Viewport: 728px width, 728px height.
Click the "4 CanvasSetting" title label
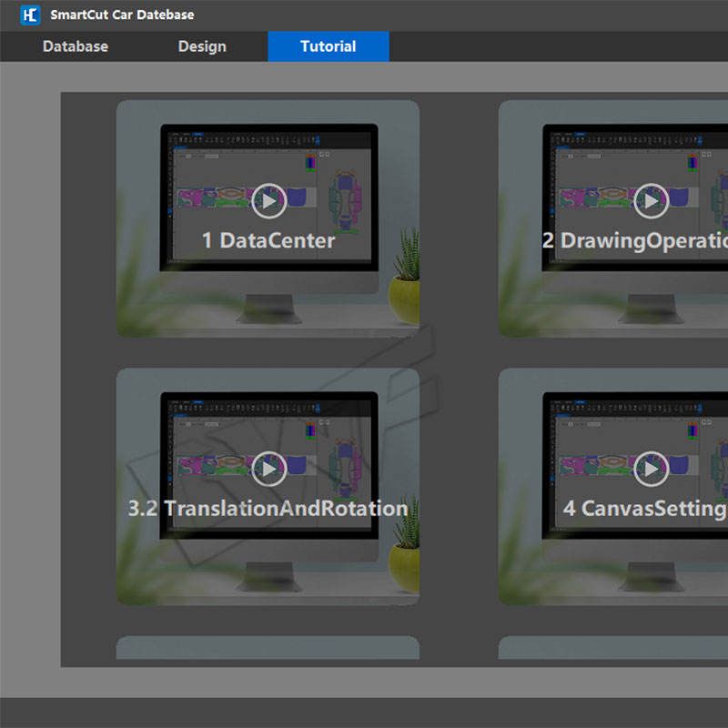pyautogui.click(x=644, y=508)
